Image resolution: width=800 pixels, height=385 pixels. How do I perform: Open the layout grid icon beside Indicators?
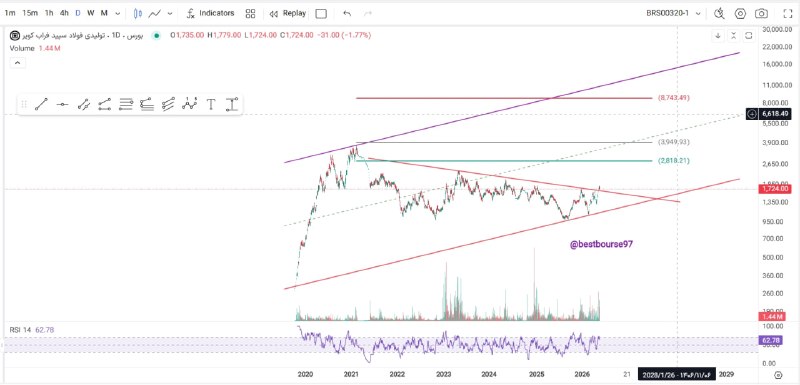pyautogui.click(x=250, y=13)
